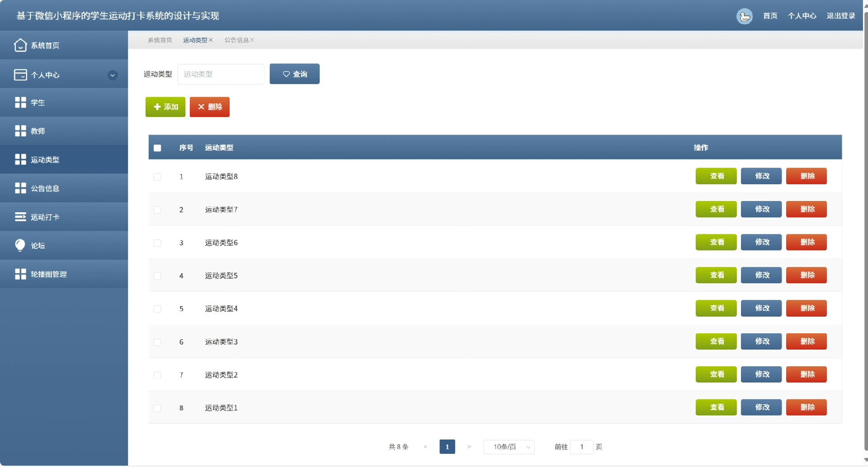
Task: Click 删除 for 运动类型8
Action: click(x=807, y=176)
